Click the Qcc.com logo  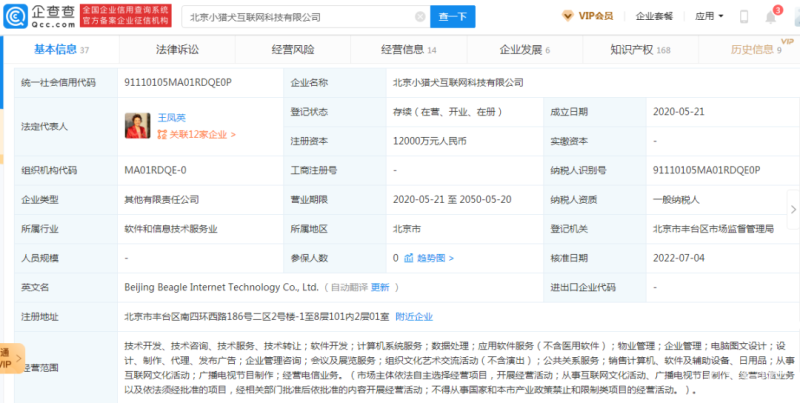39,16
